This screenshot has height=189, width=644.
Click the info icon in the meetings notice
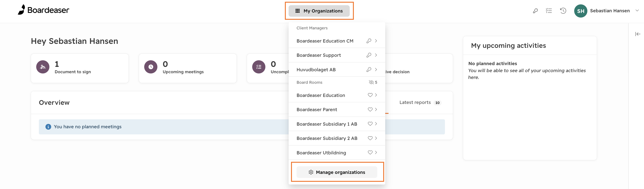pyautogui.click(x=48, y=127)
